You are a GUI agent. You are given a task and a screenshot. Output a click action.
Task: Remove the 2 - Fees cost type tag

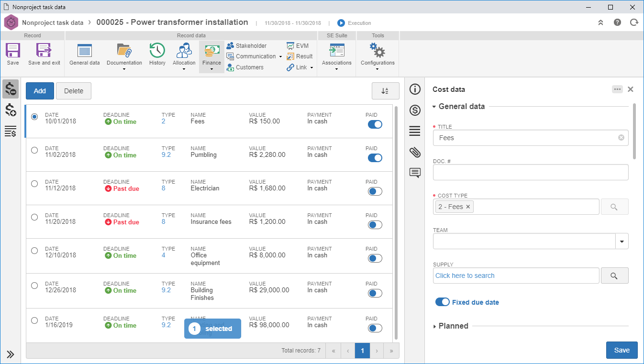pos(468,207)
